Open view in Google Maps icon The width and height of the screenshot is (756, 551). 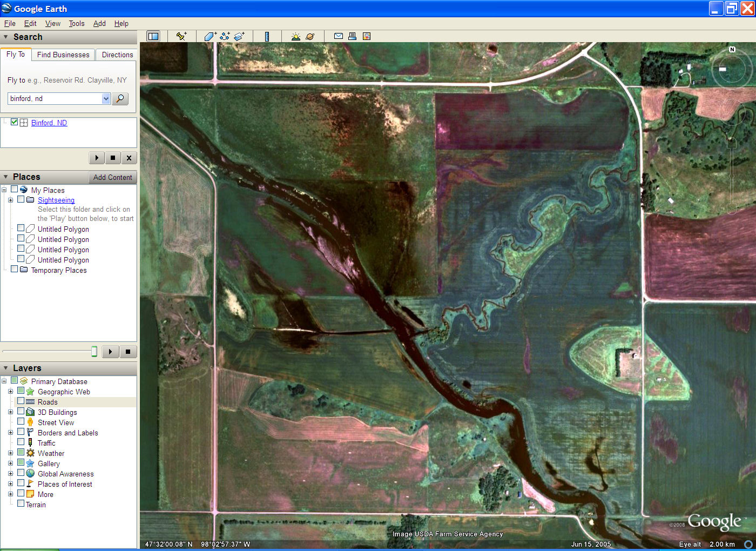point(367,36)
